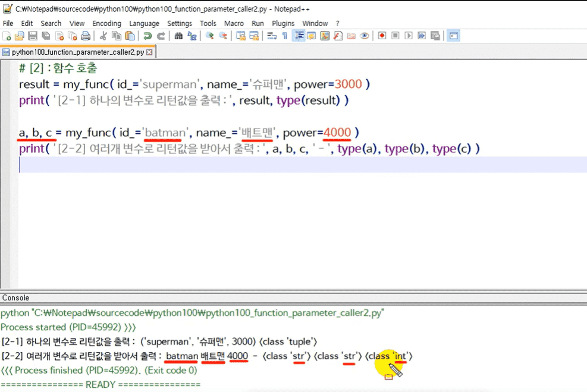
Task: Click the READY line in the console
Action: pos(101,384)
